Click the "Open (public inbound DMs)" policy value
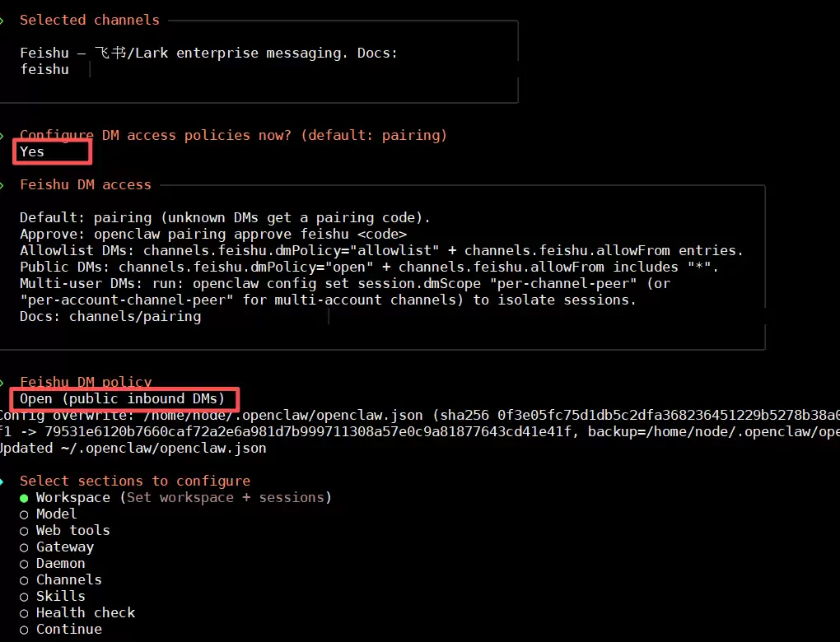This screenshot has height=642, width=840. click(x=122, y=399)
